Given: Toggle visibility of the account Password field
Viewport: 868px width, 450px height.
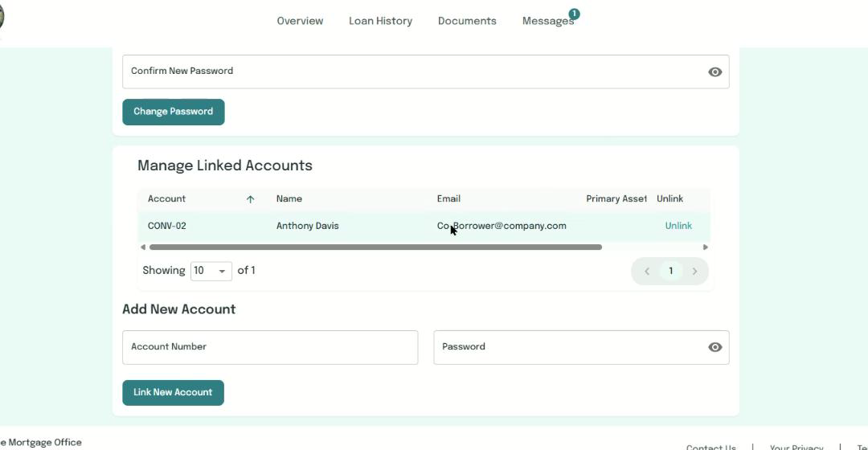Looking at the screenshot, I should [714, 347].
